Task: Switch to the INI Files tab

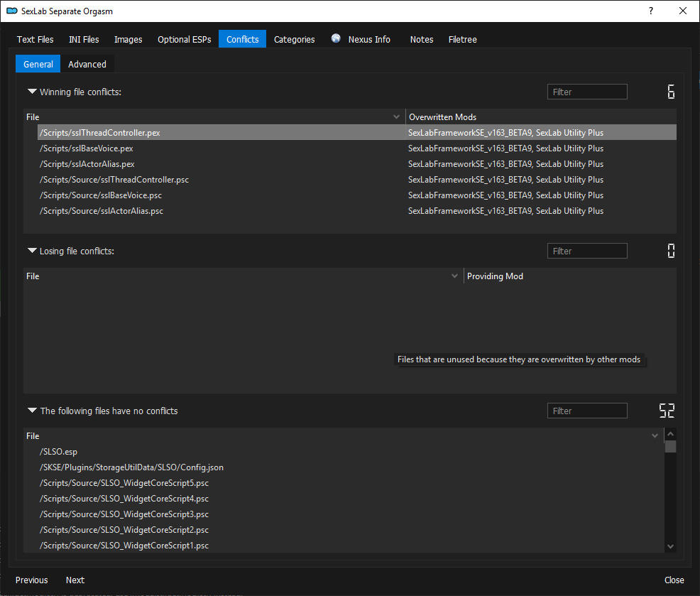Action: point(84,39)
